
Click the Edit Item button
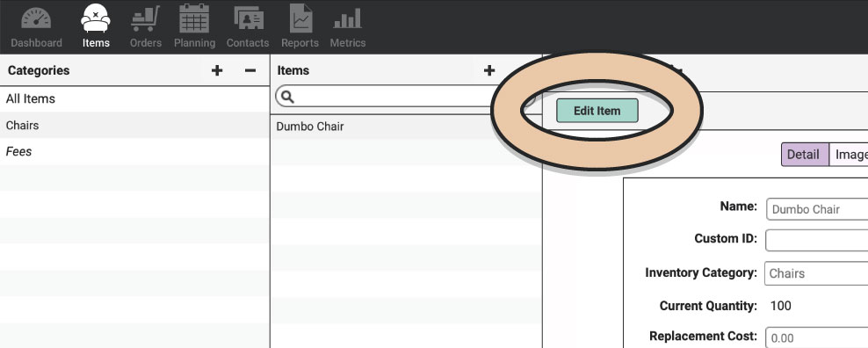(x=597, y=110)
